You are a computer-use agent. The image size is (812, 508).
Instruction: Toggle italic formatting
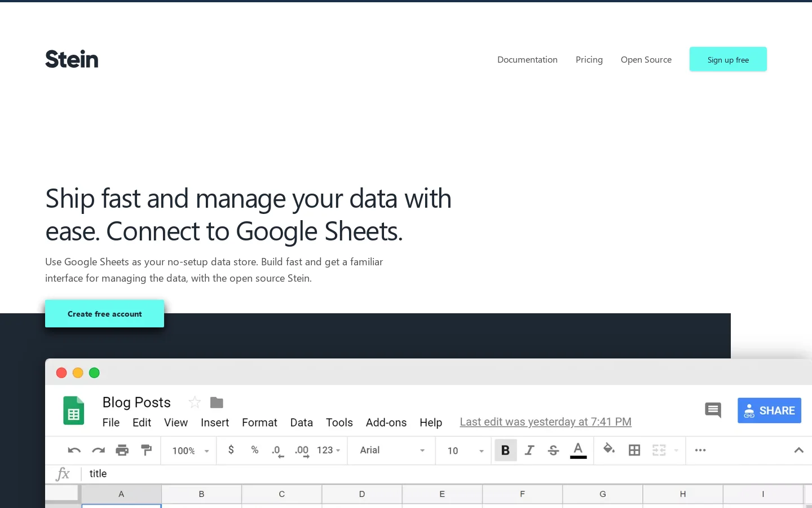click(x=529, y=450)
